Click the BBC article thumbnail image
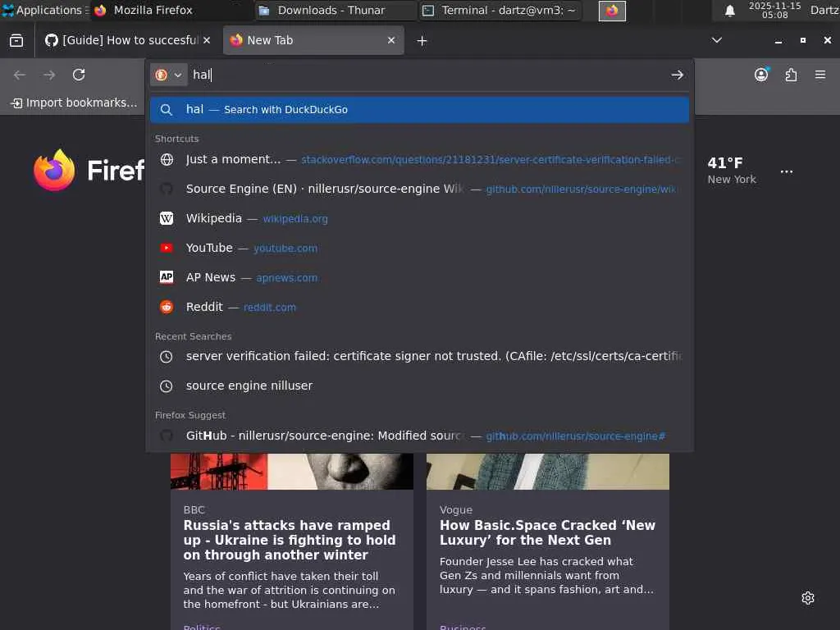Image resolution: width=840 pixels, height=630 pixels. click(292, 472)
